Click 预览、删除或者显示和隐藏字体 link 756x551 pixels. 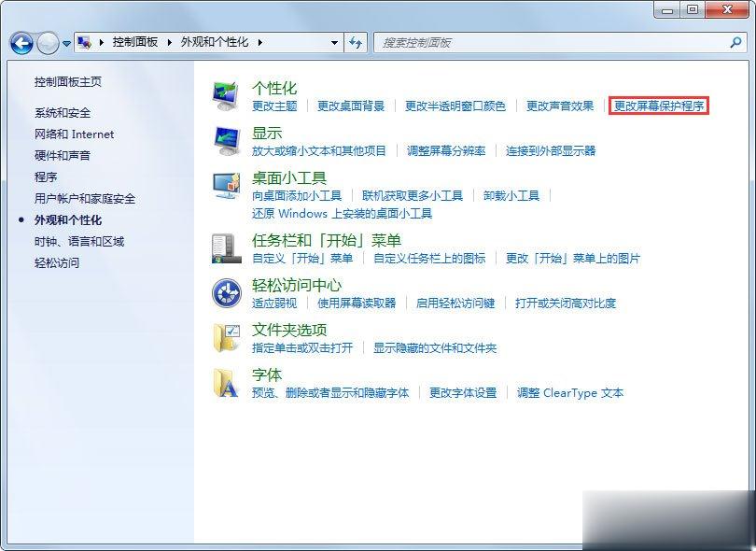tap(330, 392)
